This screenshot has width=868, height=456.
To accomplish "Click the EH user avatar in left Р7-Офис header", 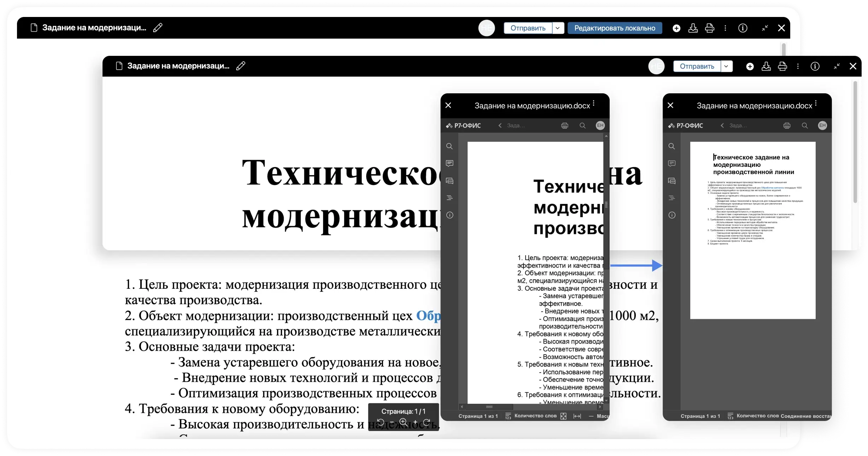I will pos(600,125).
